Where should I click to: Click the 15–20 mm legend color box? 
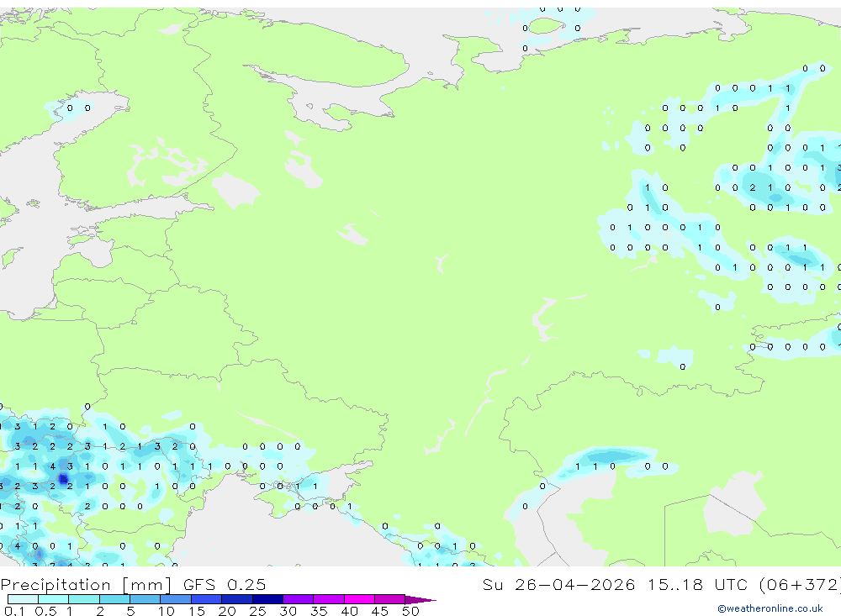(207, 599)
